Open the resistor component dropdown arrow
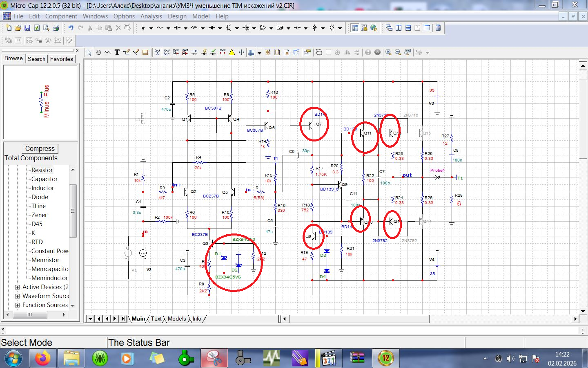This screenshot has width=588, height=368. [x=168, y=28]
